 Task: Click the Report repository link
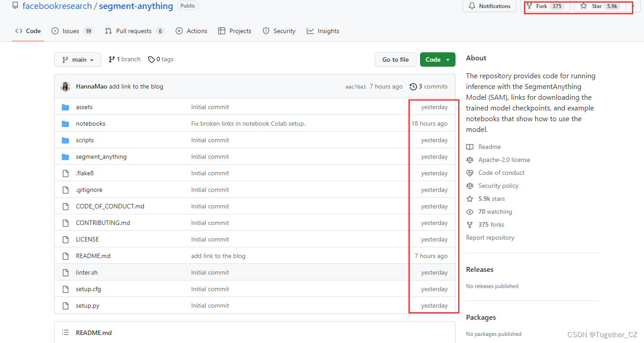tap(490, 238)
